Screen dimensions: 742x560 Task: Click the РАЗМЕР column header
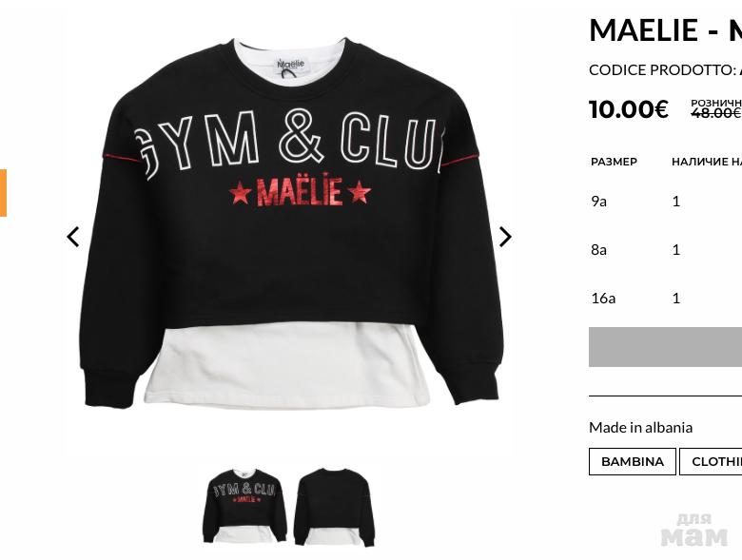[x=614, y=162]
